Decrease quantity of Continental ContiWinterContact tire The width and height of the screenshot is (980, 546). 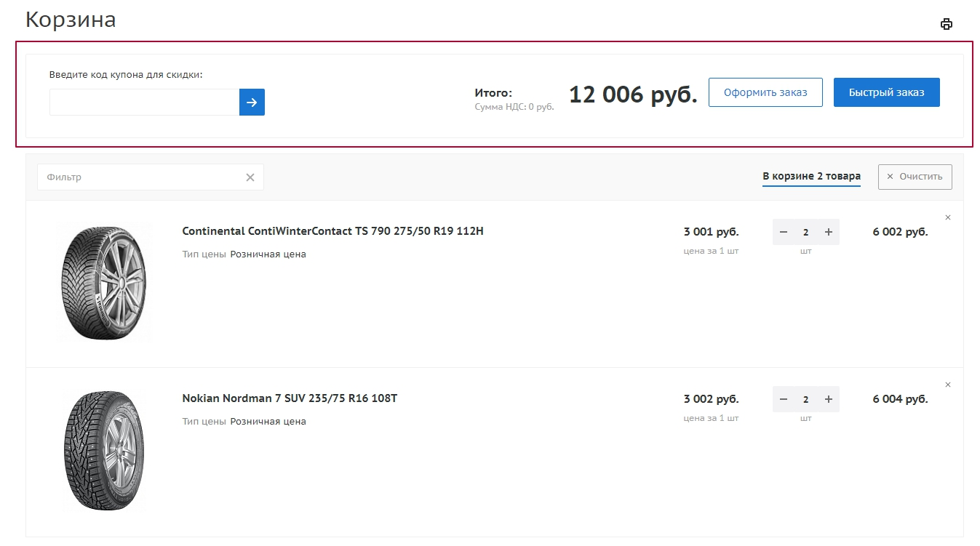(784, 232)
